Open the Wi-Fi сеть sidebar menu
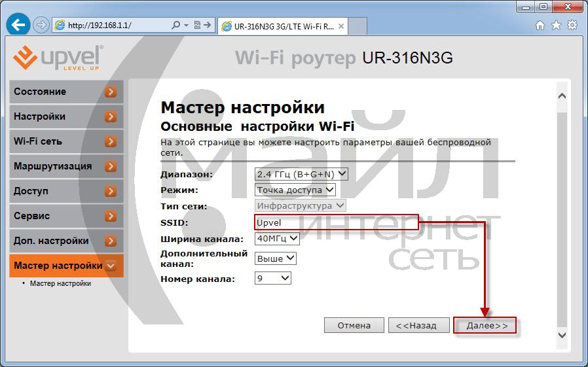 coord(66,141)
